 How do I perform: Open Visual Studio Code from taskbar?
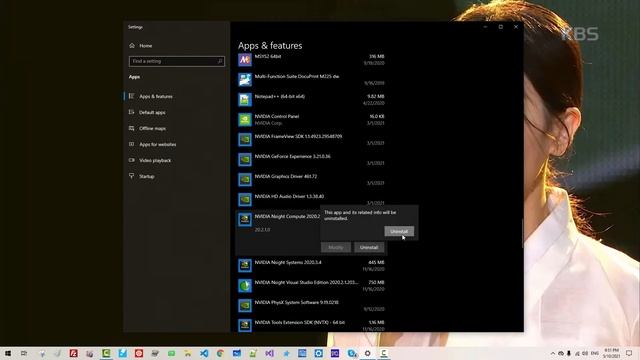[x=204, y=353]
